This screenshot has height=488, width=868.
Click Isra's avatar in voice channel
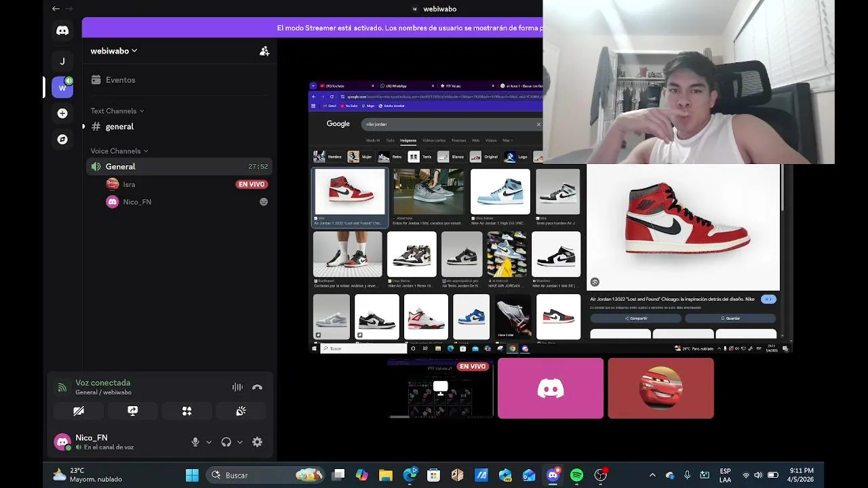pos(113,184)
